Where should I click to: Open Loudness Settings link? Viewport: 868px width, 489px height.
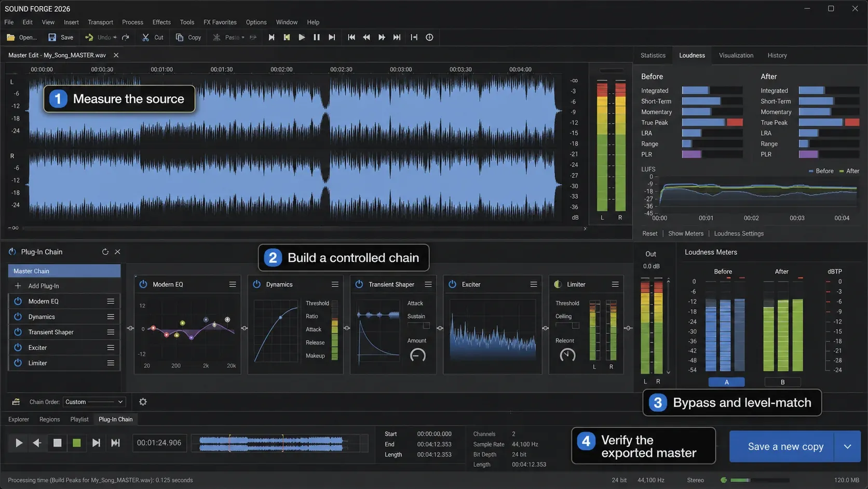[x=739, y=233]
